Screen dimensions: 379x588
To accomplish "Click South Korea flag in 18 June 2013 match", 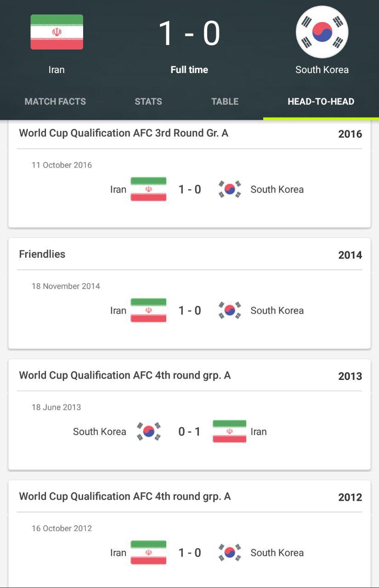I will pyautogui.click(x=149, y=431).
